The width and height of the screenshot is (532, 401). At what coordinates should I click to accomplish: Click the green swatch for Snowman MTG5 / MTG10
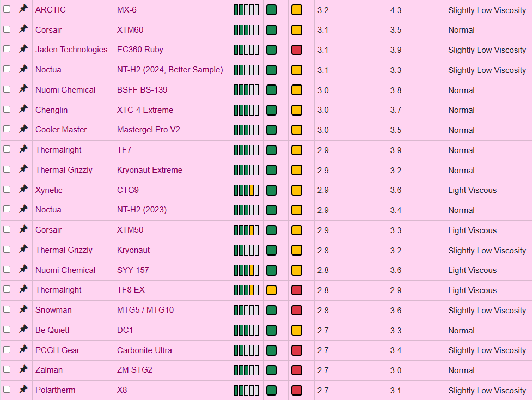click(x=271, y=311)
